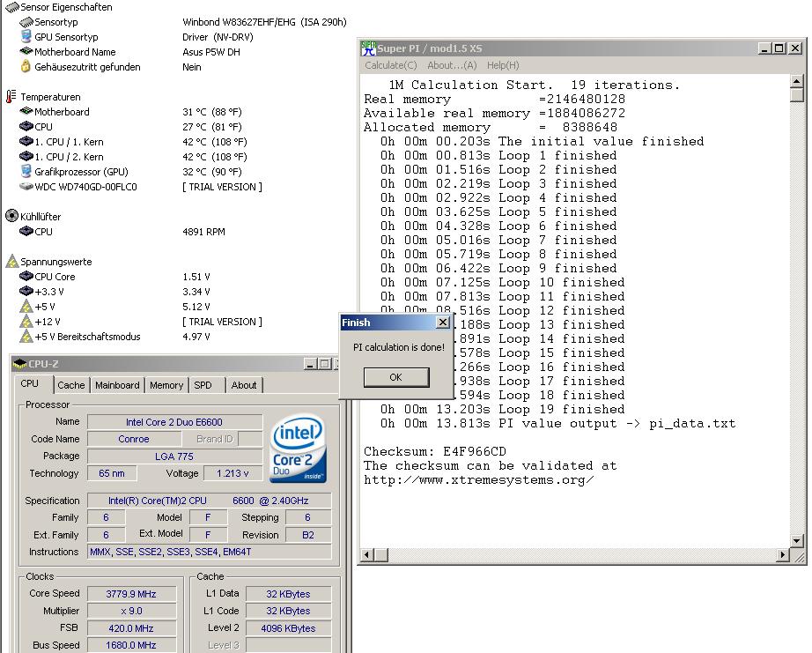Click the GPU Sensortyp monitor icon
The height and width of the screenshot is (653, 812).
(26, 37)
